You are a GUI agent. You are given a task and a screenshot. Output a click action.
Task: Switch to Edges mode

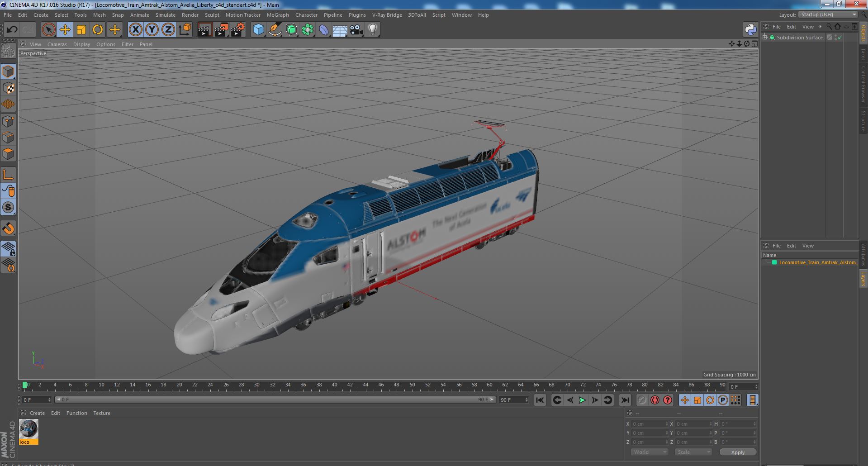(x=8, y=138)
